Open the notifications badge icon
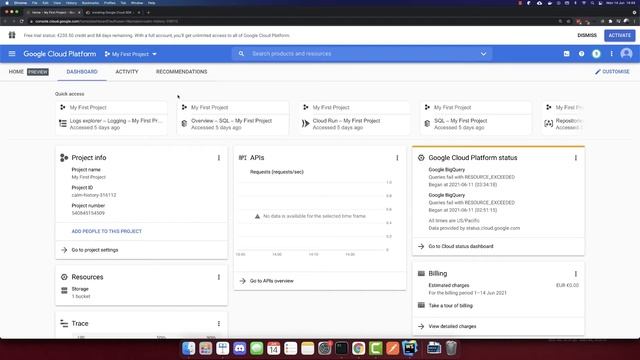Image resolution: width=640 pixels, height=360 pixels. pyautogui.click(x=596, y=53)
